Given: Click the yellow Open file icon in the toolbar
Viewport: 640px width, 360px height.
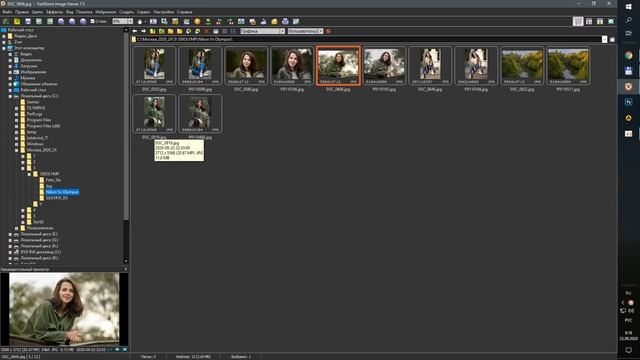Looking at the screenshot, I should [x=17, y=21].
